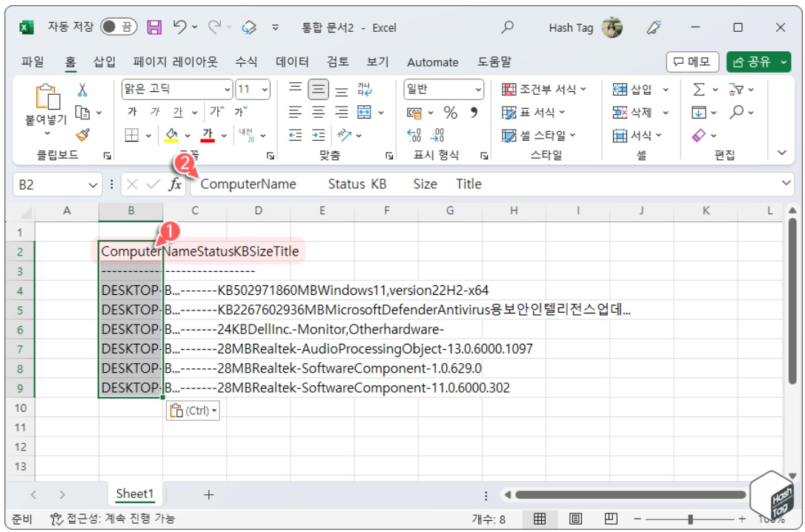Collapse the ribbon with chevron
The image size is (805, 532).
782,153
